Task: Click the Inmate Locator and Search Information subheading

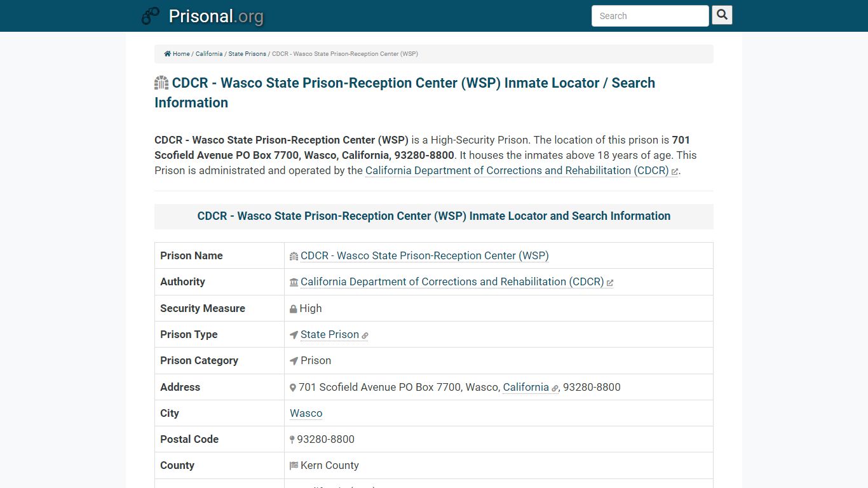Action: pos(434,216)
